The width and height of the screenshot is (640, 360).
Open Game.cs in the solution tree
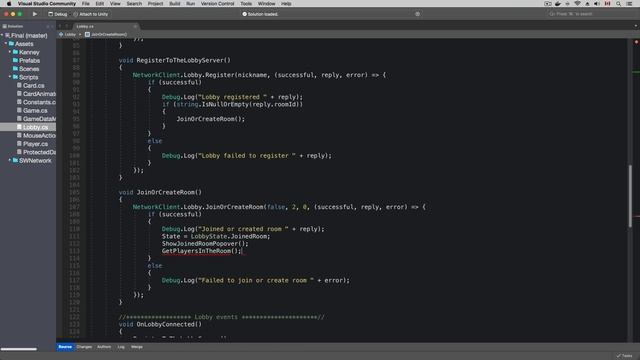(35, 111)
